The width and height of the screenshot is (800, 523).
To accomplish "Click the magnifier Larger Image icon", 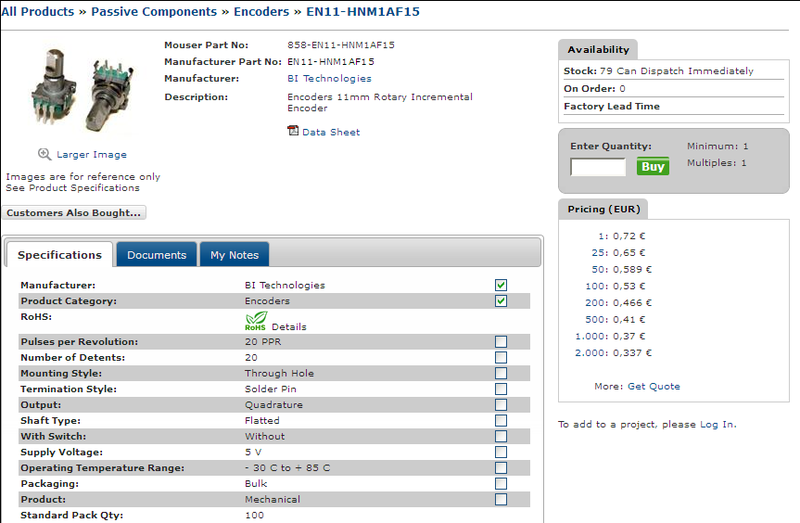I will pyautogui.click(x=44, y=154).
